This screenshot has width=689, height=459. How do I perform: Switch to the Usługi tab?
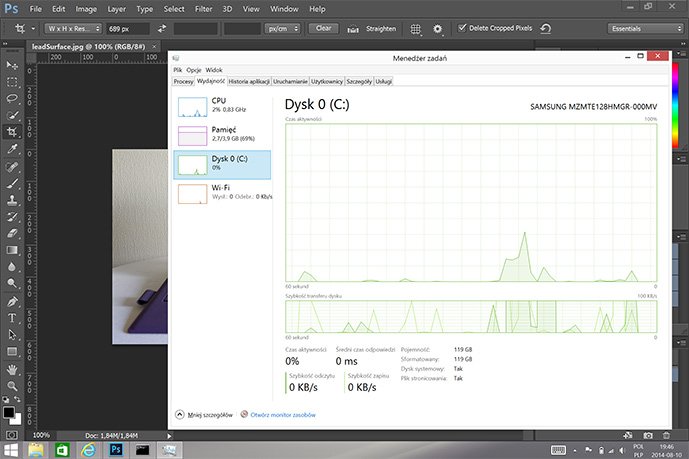click(x=383, y=81)
